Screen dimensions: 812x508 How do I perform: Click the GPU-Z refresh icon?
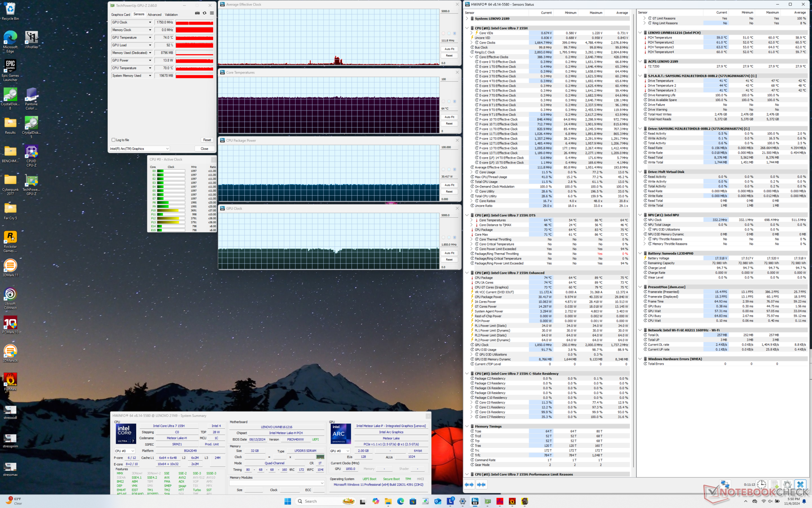click(x=205, y=13)
